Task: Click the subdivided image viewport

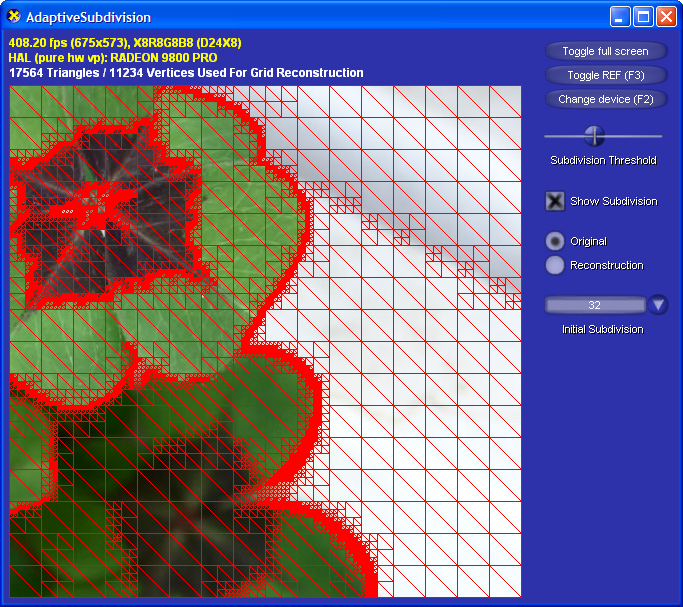Action: pos(265,341)
